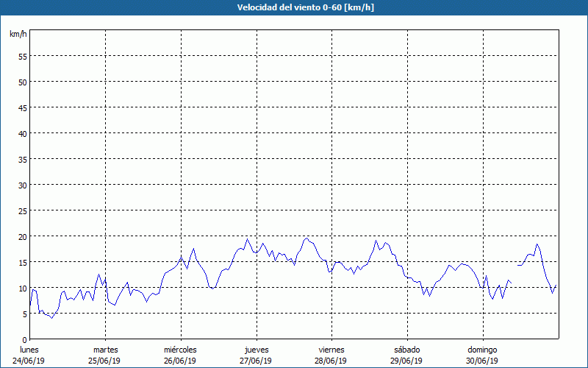
Task: Select the 15 value on the y-axis
Action: [x=23, y=263]
